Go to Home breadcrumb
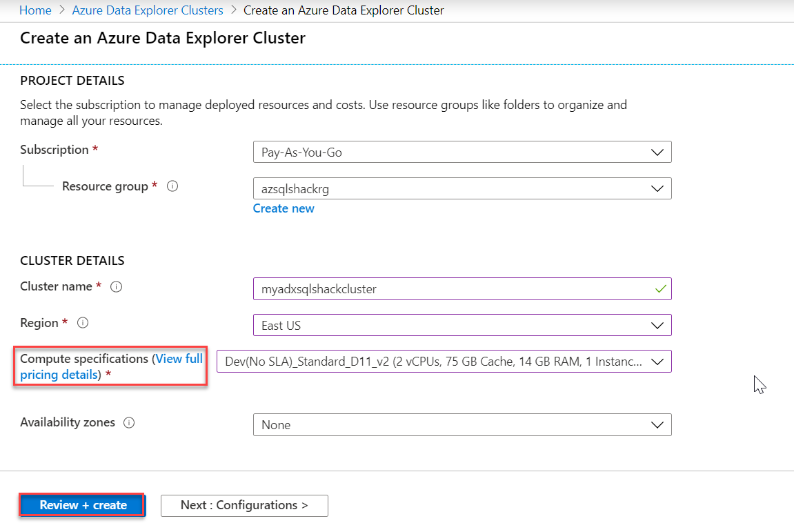Image resolution: width=794 pixels, height=532 pixels. coord(35,10)
